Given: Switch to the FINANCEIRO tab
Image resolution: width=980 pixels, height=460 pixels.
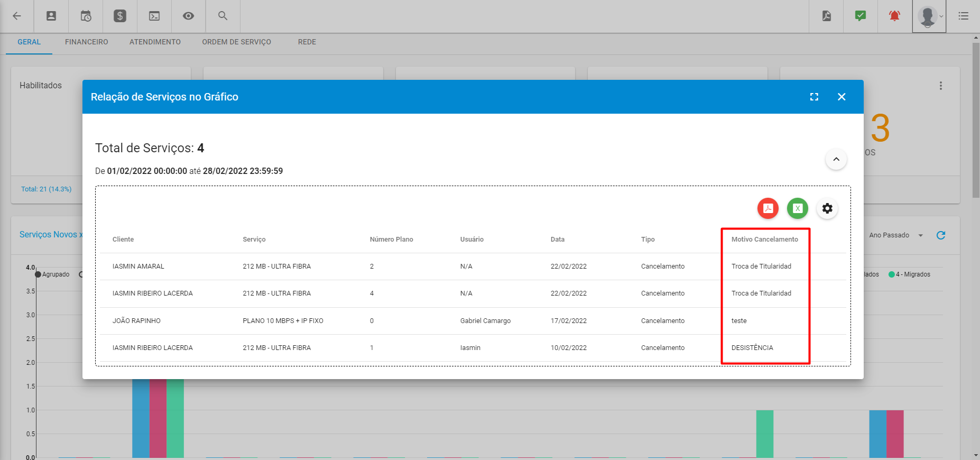Looking at the screenshot, I should coord(87,42).
